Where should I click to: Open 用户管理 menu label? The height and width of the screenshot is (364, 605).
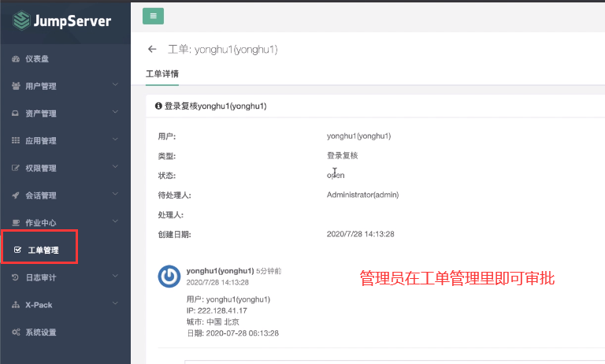(41, 86)
